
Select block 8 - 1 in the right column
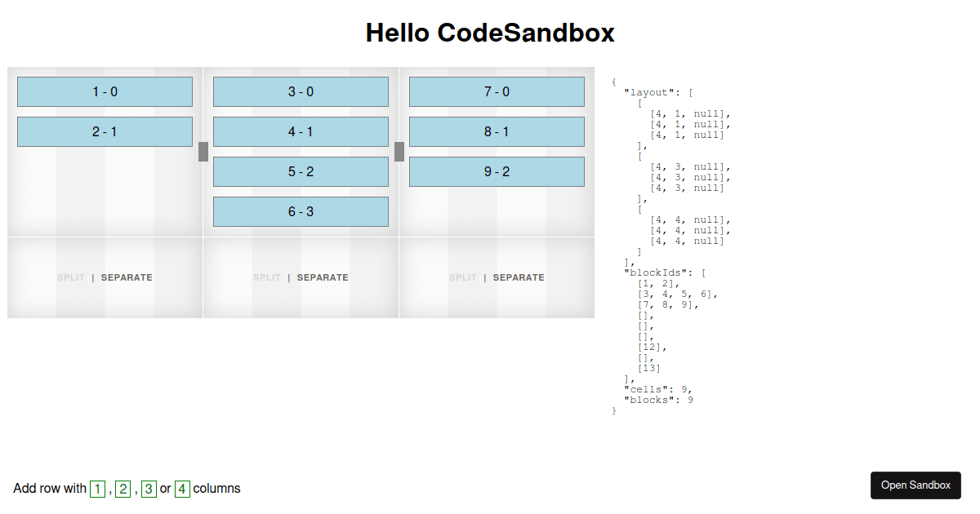(x=497, y=132)
